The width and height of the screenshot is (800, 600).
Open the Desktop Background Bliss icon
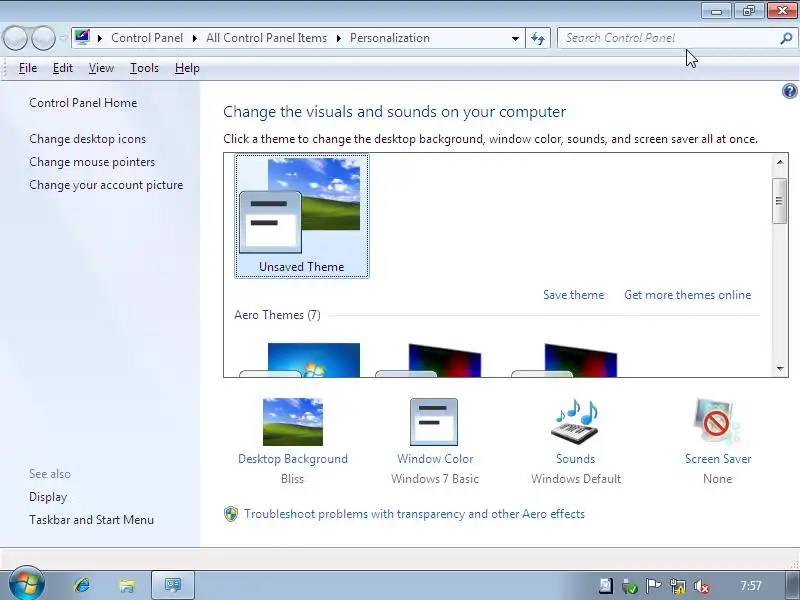point(293,421)
